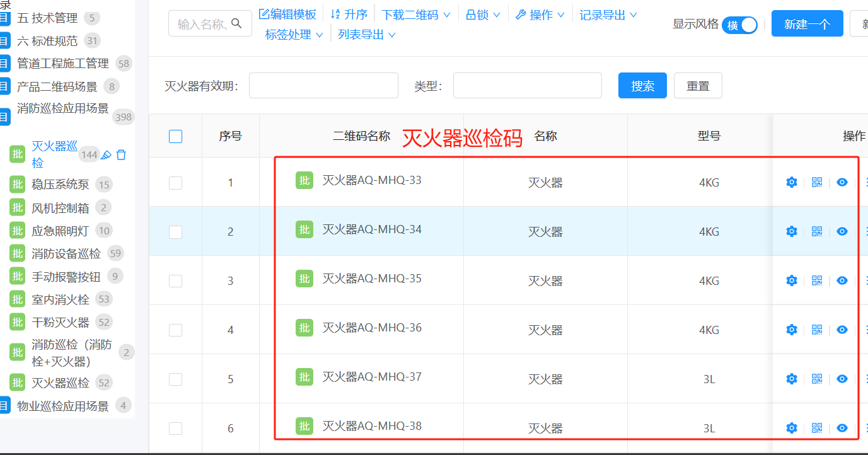Check the checkbox on row 3
868x455 pixels.
coord(175,280)
